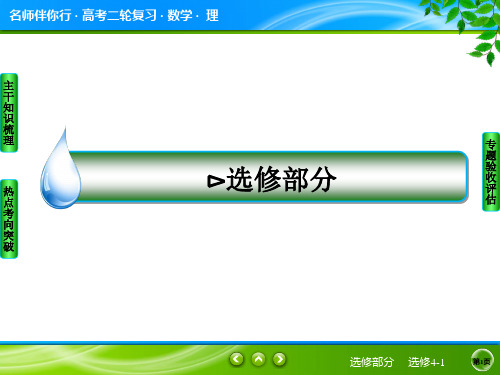
Task: Select the large 选修部分 title text
Action: pos(281,179)
